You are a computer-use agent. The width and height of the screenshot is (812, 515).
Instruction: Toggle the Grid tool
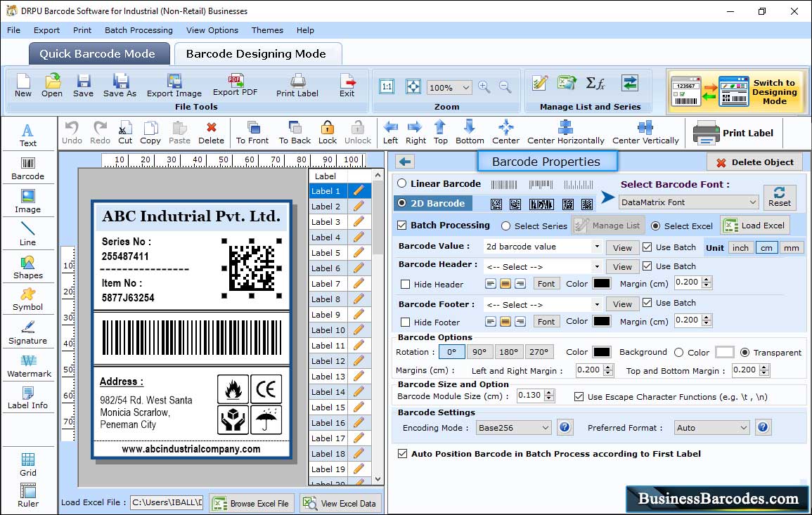[27, 465]
